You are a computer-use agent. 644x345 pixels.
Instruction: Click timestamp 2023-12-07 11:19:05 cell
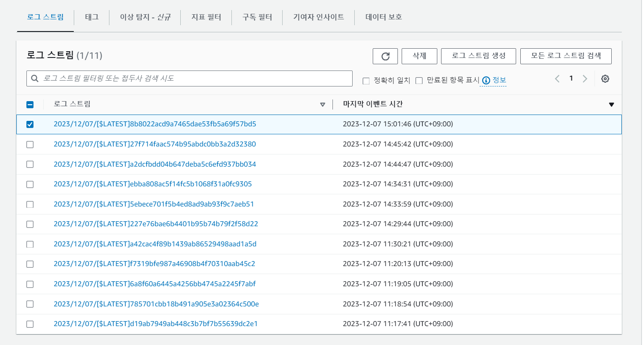coord(398,284)
